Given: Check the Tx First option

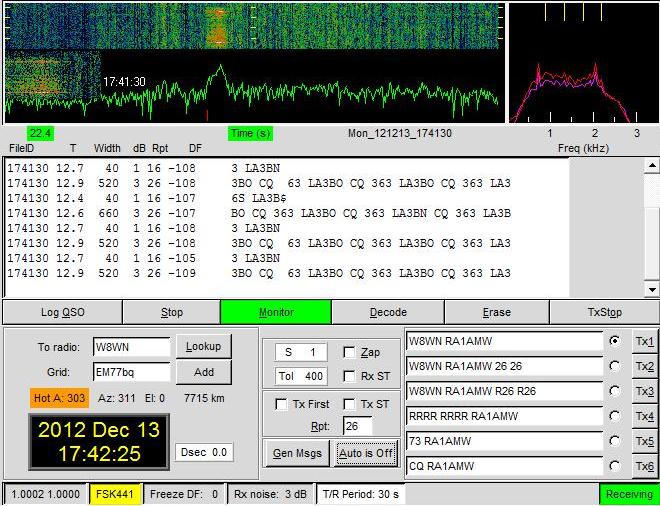Looking at the screenshot, I should [x=281, y=404].
